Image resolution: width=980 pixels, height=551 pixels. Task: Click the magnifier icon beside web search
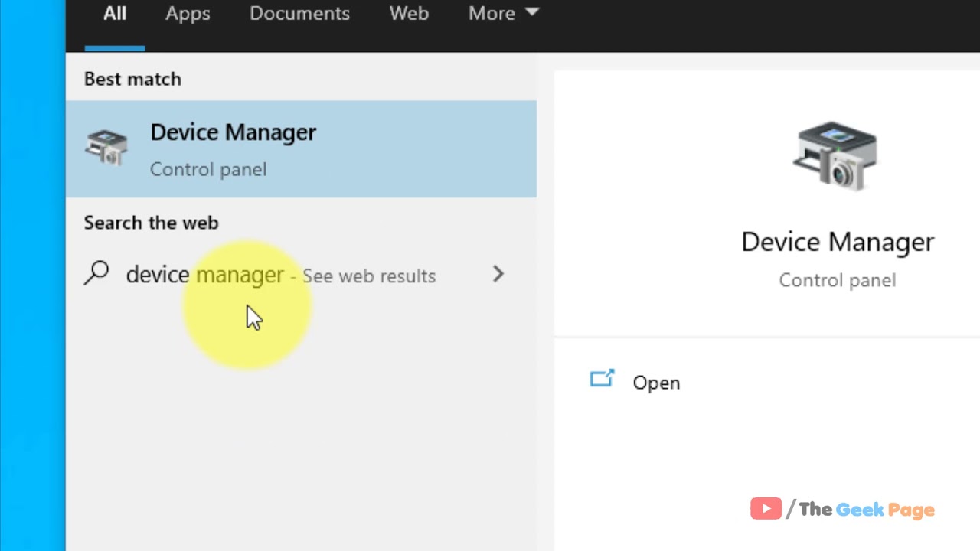click(97, 273)
